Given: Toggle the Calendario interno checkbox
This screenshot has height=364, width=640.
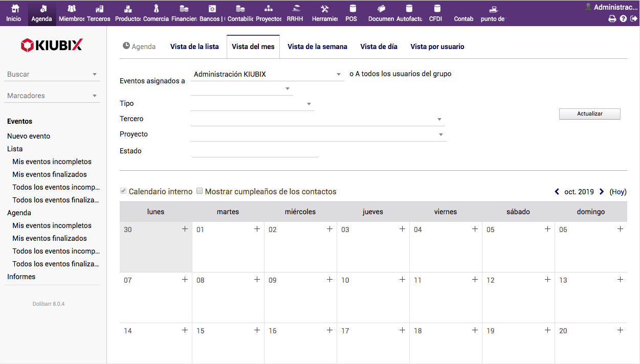Looking at the screenshot, I should [x=123, y=191].
